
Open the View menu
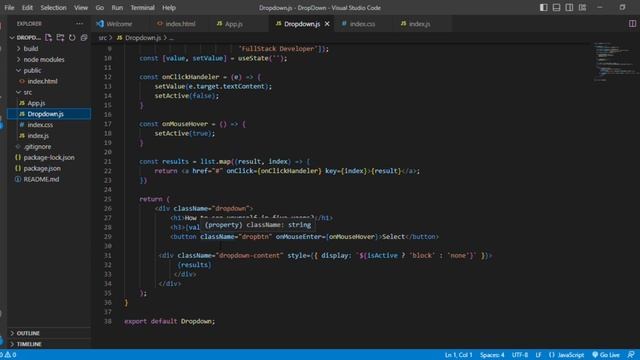tap(81, 8)
